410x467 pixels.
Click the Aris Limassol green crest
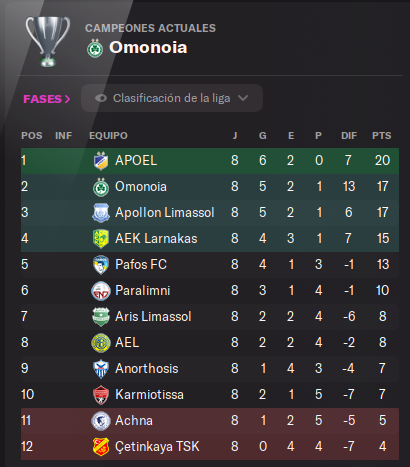tap(101, 317)
